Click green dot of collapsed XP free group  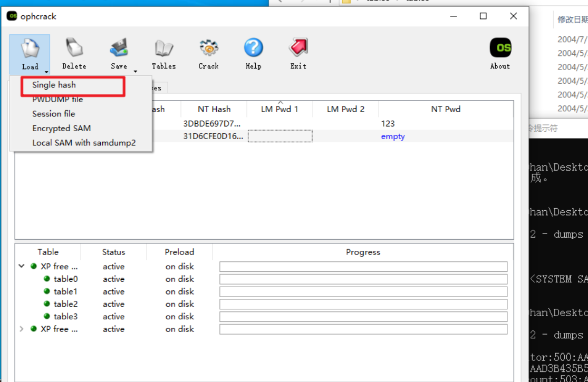tap(34, 328)
